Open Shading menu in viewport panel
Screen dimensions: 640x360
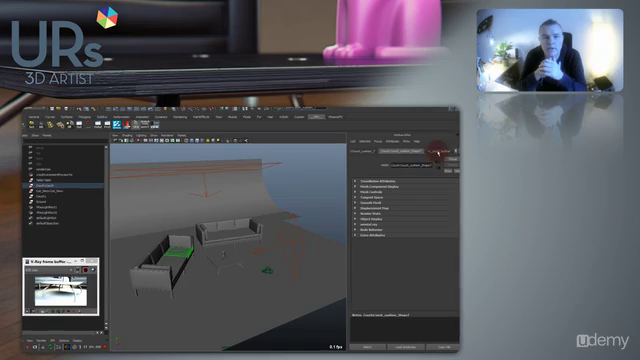click(127, 135)
